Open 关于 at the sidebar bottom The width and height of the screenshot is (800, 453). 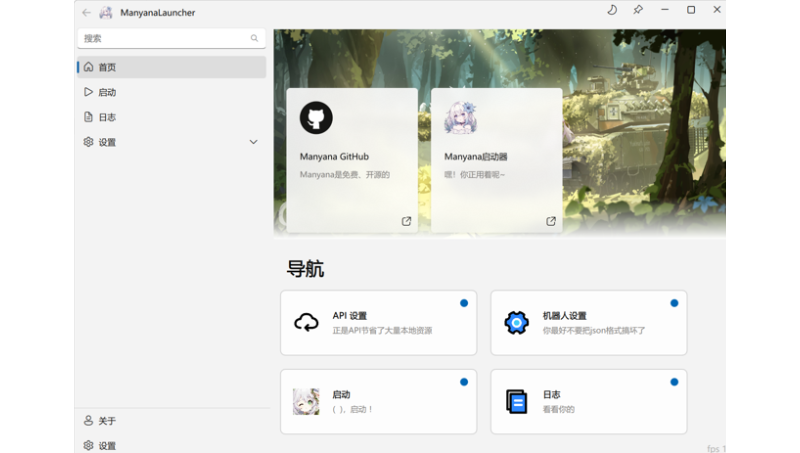click(x=107, y=421)
